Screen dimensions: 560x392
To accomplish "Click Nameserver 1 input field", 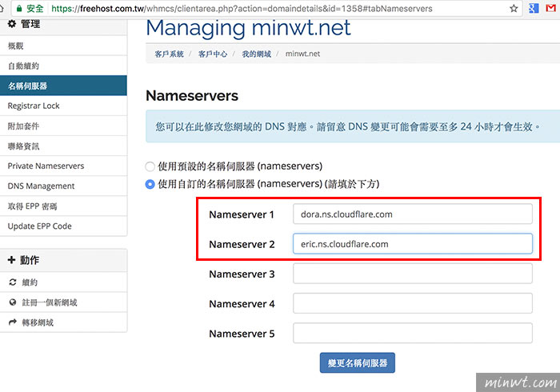I will (x=413, y=214).
